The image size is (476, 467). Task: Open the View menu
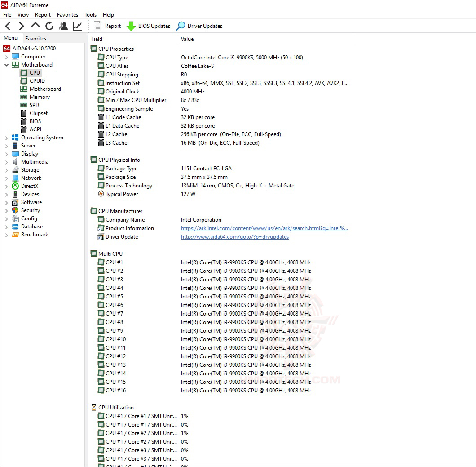click(23, 14)
